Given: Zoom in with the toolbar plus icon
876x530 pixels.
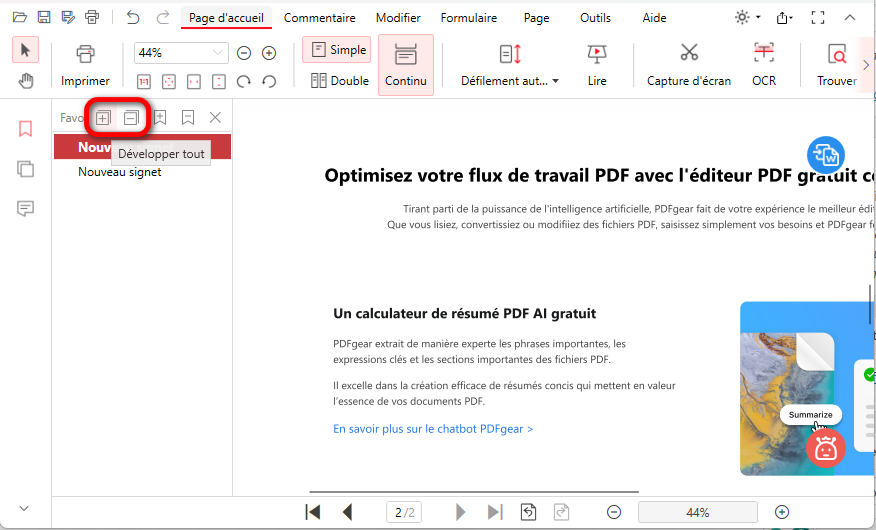Looking at the screenshot, I should 269,53.
